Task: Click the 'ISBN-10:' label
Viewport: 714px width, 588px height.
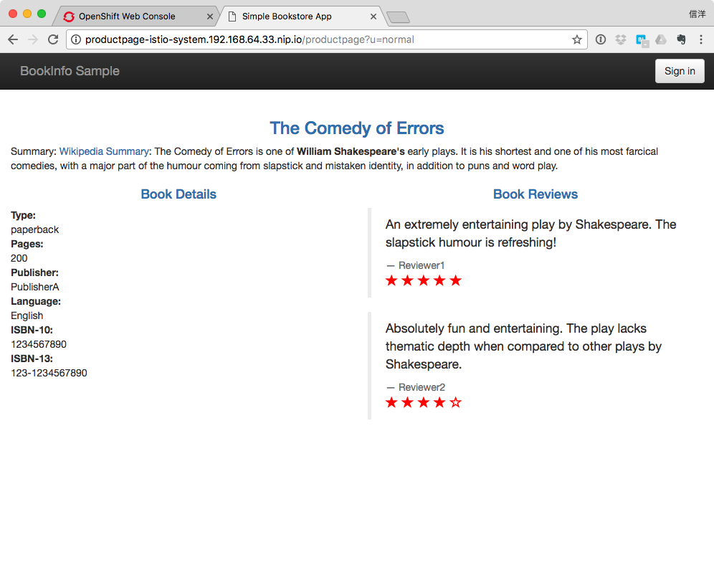Action: coord(32,330)
